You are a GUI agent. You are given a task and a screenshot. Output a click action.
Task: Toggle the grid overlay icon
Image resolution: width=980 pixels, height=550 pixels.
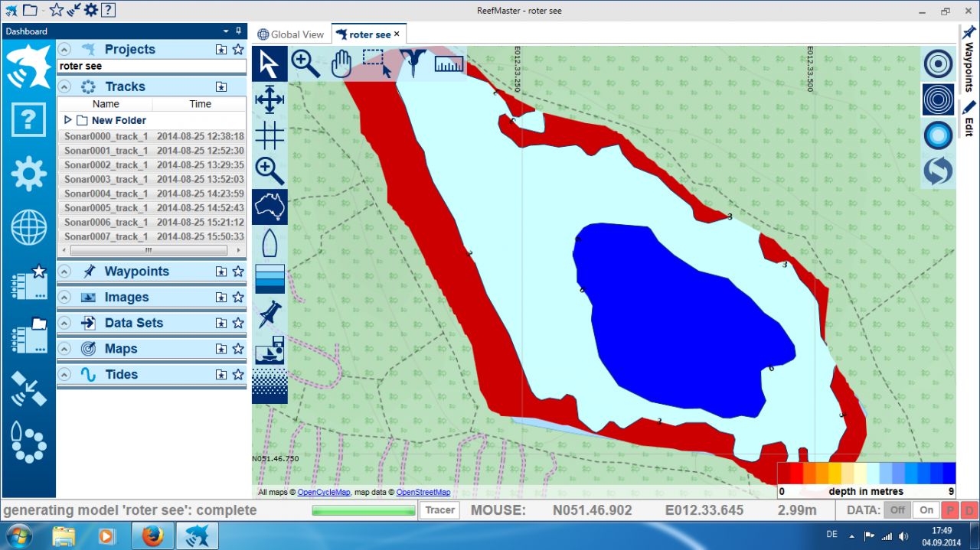click(269, 135)
